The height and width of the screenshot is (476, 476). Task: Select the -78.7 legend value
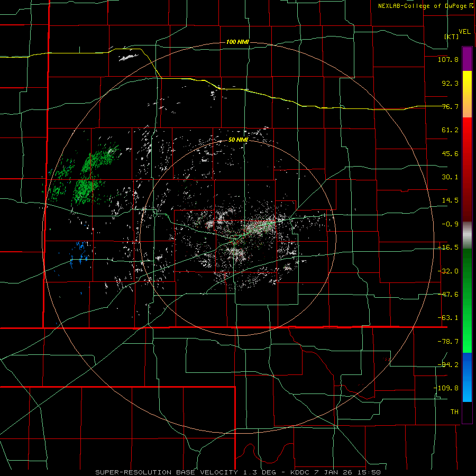[x=448, y=342]
